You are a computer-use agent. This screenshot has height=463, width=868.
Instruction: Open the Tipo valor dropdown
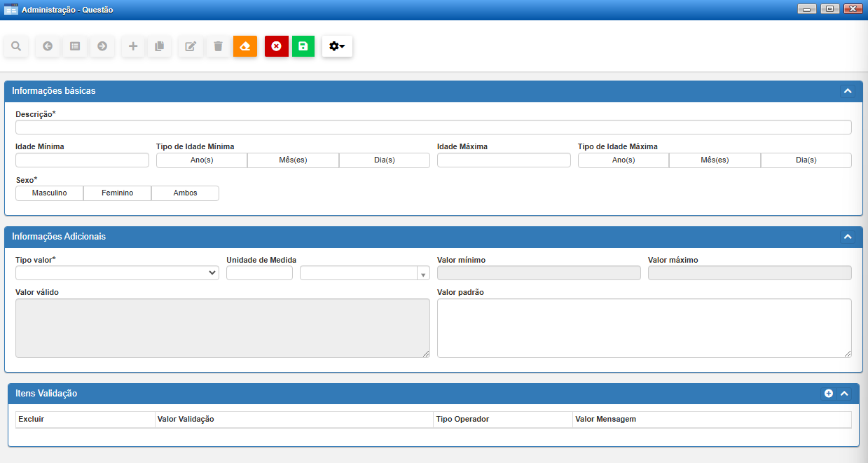click(117, 273)
